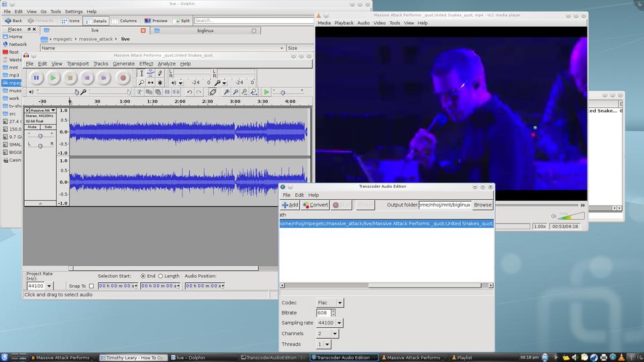The height and width of the screenshot is (362, 644).
Task: Click the Stop button in Audacity transport
Action: pyautogui.click(x=70, y=78)
